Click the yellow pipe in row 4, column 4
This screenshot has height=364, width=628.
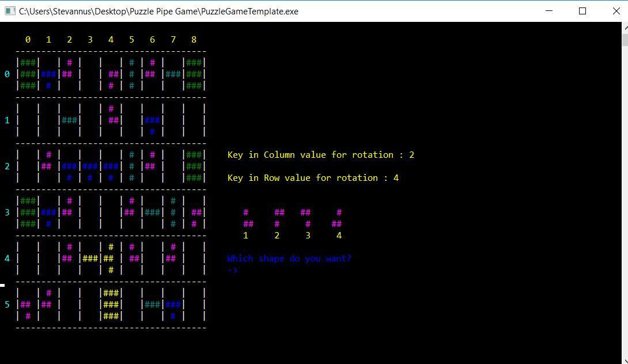109,258
